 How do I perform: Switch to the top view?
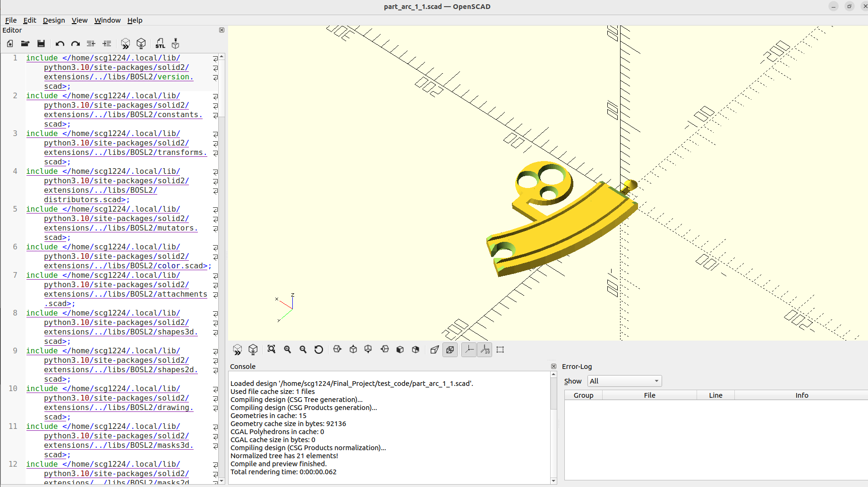(x=353, y=350)
